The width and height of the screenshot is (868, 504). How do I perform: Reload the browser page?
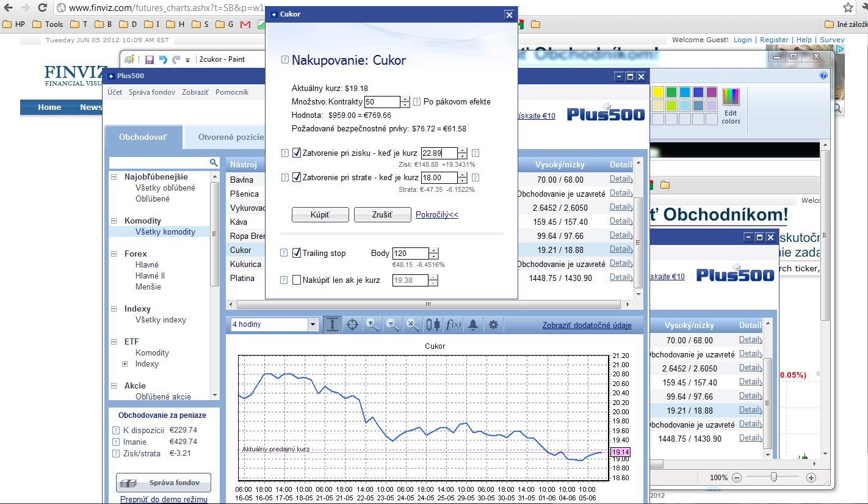pos(42,8)
